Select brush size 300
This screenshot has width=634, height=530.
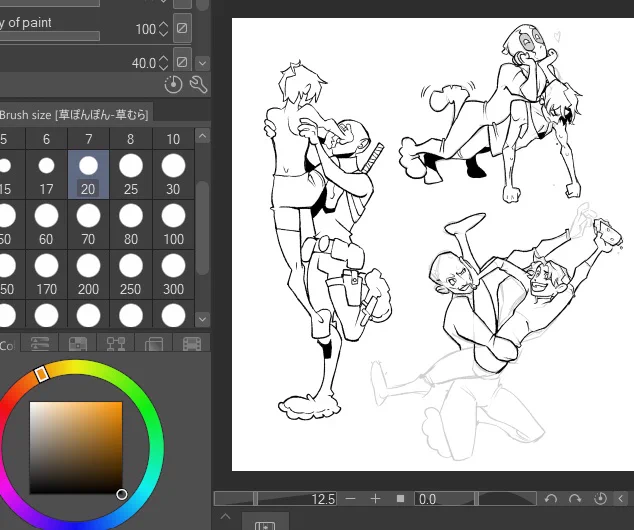point(173,275)
